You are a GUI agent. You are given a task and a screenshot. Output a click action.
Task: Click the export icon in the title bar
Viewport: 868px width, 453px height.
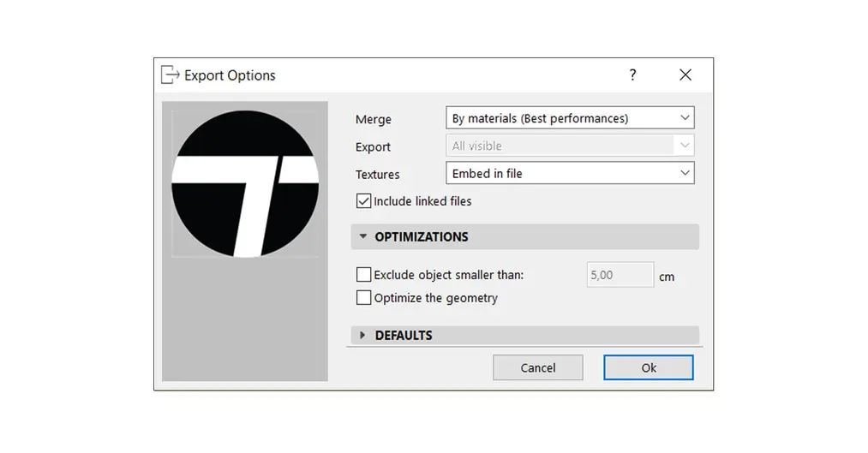pos(170,75)
